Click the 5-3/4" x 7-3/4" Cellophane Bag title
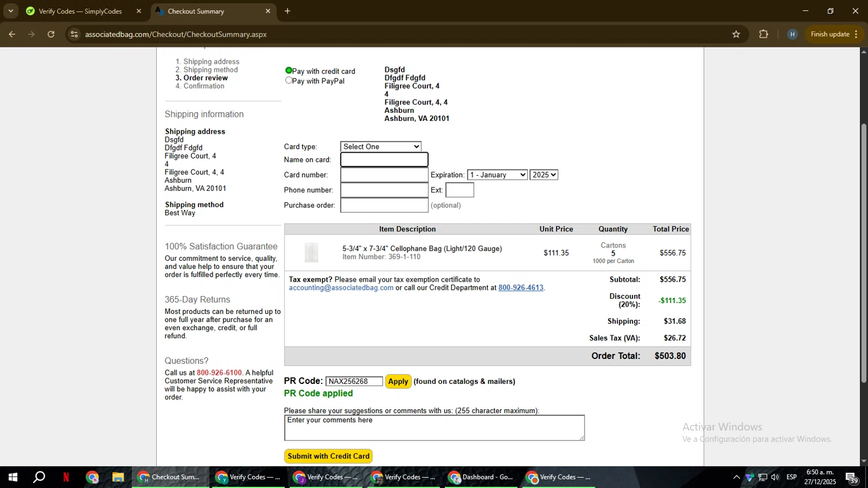Viewport: 868px width, 488px height. 422,249
